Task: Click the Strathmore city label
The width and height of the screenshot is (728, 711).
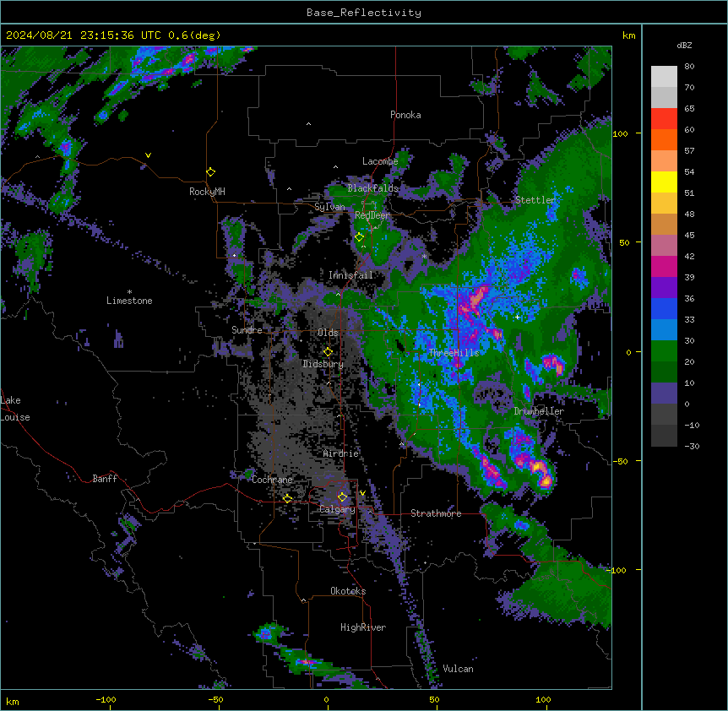Action: (436, 513)
